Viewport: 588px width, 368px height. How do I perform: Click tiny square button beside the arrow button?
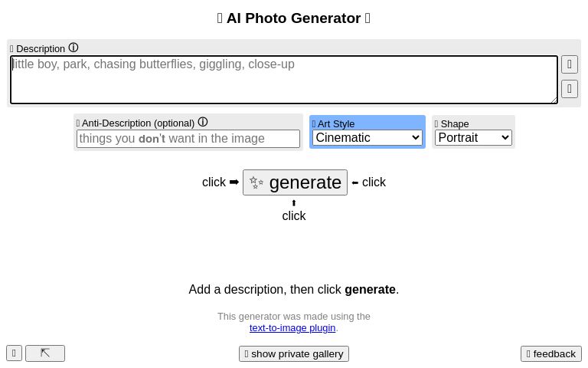pyautogui.click(x=14, y=353)
